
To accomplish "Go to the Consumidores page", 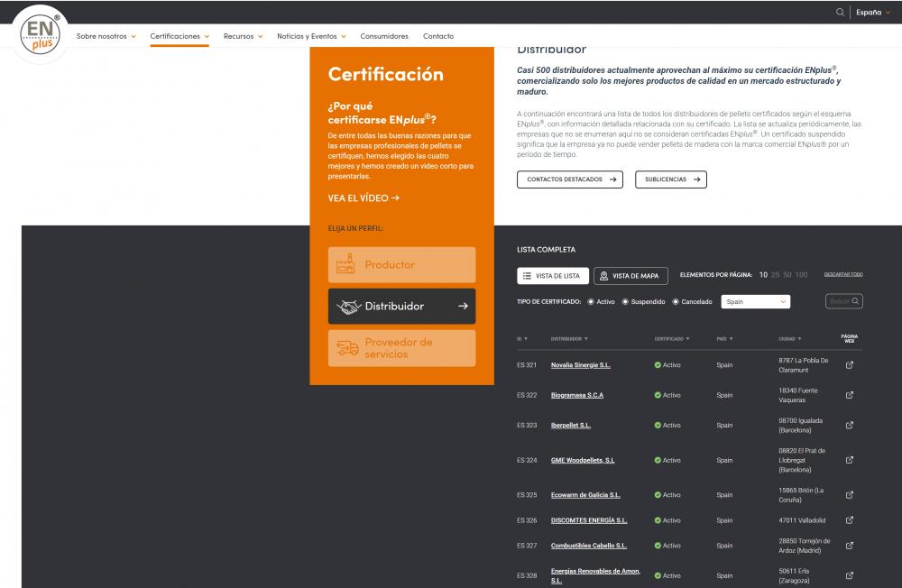I will pyautogui.click(x=384, y=36).
